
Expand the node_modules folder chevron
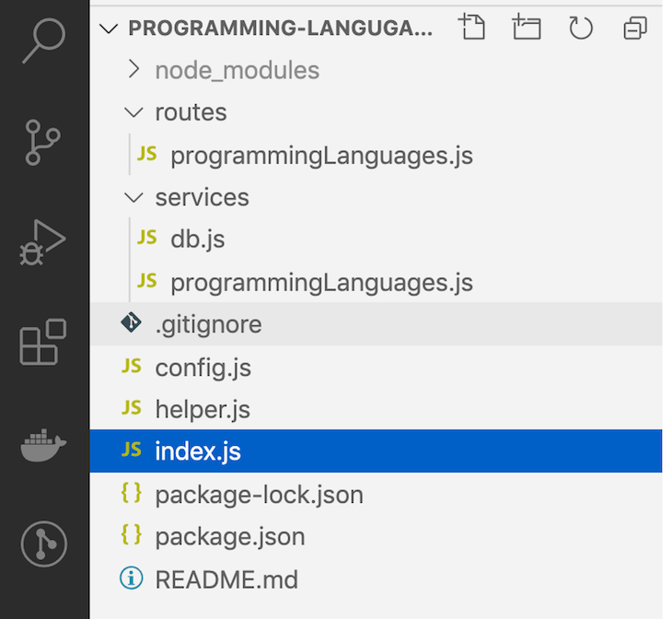point(134,69)
